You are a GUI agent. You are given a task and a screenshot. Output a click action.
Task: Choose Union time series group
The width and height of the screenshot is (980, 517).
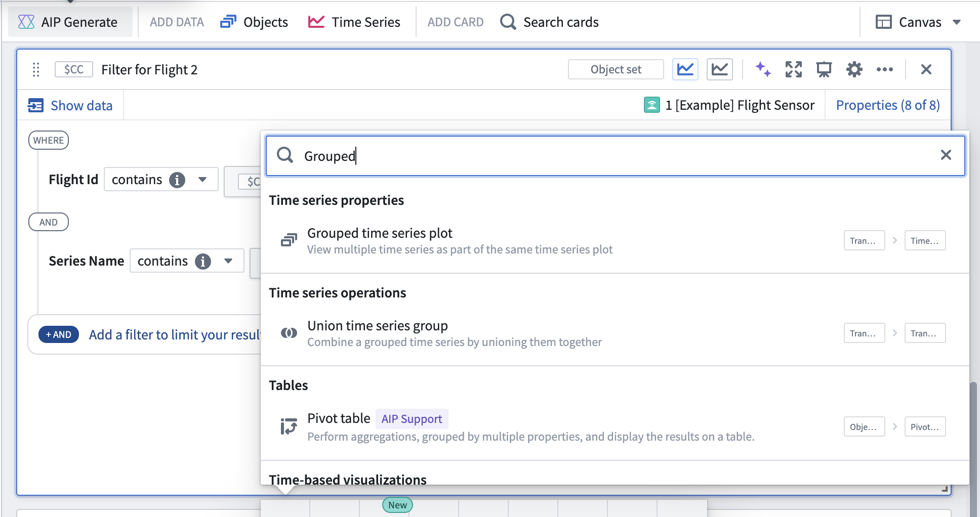pyautogui.click(x=615, y=333)
